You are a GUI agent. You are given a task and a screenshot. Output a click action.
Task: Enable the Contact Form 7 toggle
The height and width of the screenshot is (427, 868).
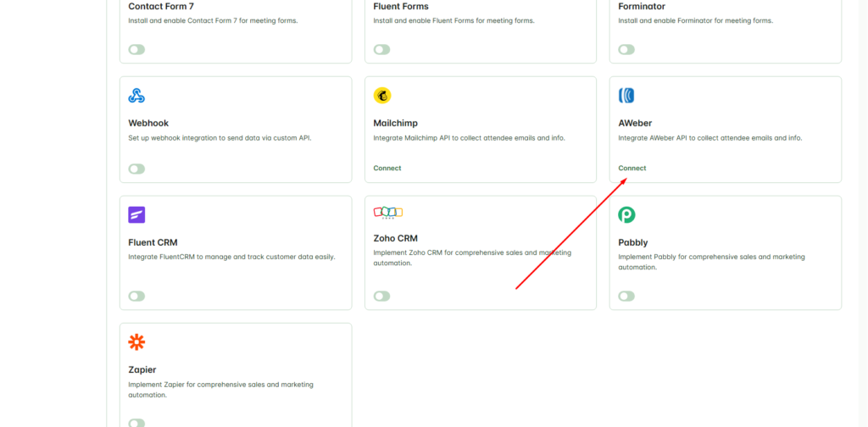tap(136, 49)
